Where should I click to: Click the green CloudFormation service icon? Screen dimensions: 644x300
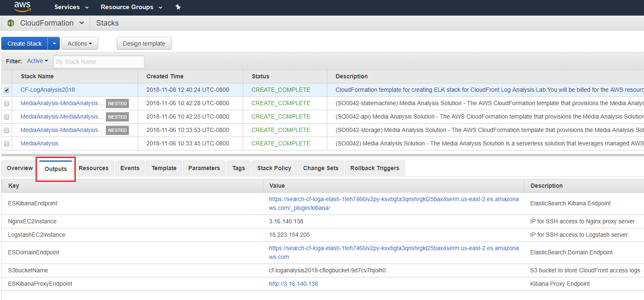(x=11, y=23)
